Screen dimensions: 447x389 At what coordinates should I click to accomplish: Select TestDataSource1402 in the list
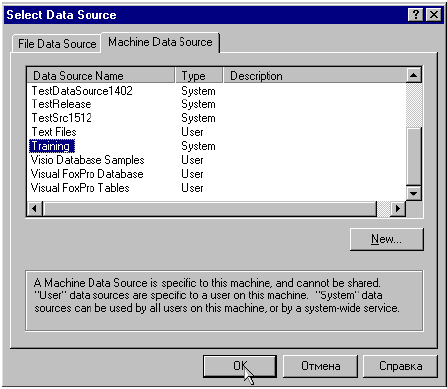click(x=82, y=91)
